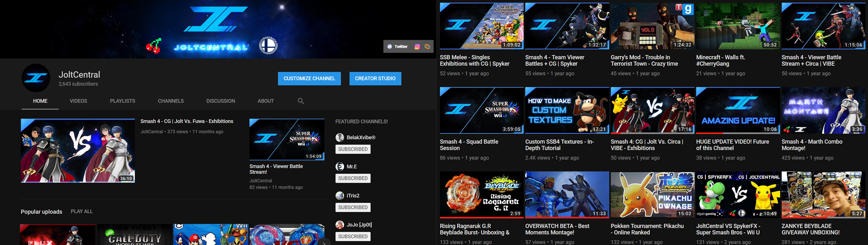Open SSB Melee Singles Exhibitions thumbnail

(481, 26)
